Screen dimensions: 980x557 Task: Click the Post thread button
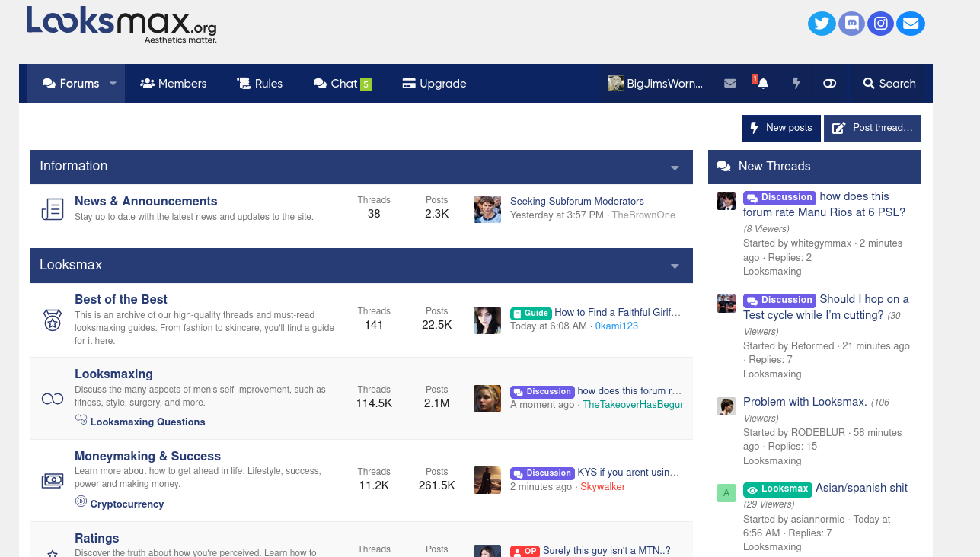(873, 128)
